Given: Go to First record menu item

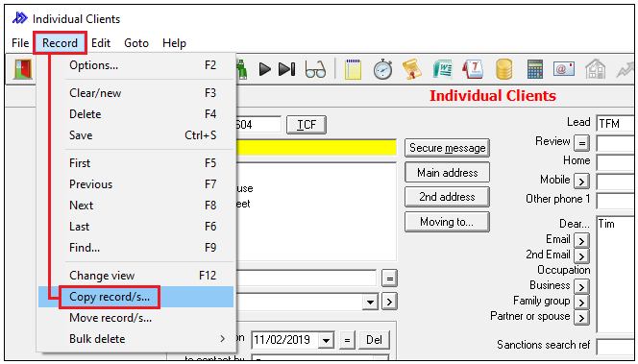Looking at the screenshot, I should (x=136, y=163).
